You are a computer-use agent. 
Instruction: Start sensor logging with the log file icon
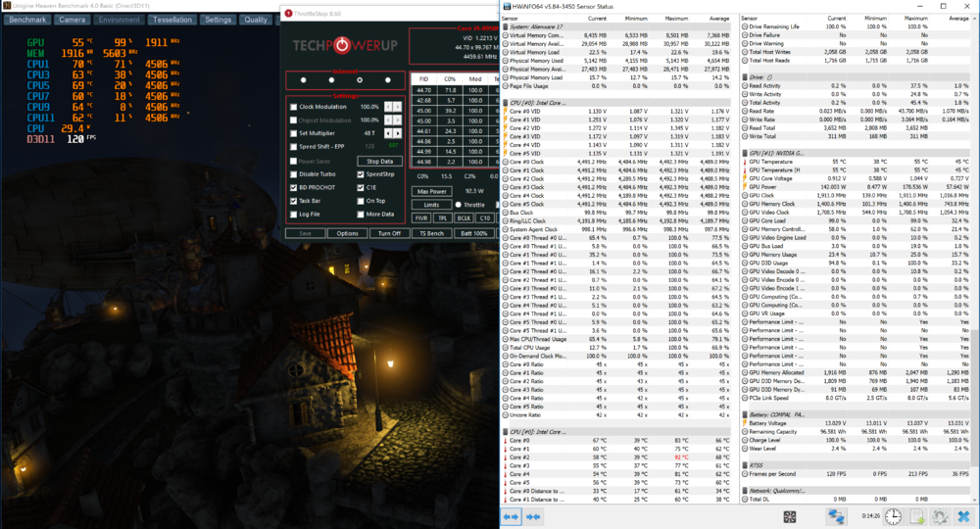click(916, 515)
